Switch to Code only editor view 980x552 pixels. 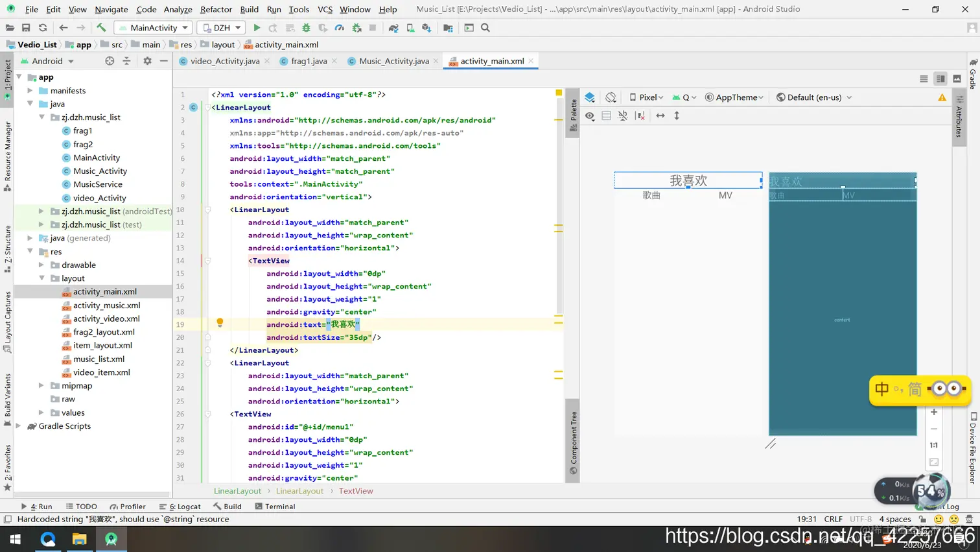point(924,78)
